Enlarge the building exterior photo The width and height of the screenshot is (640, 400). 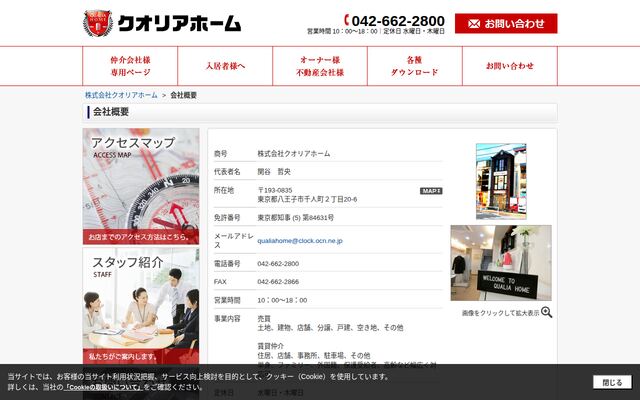click(x=501, y=181)
